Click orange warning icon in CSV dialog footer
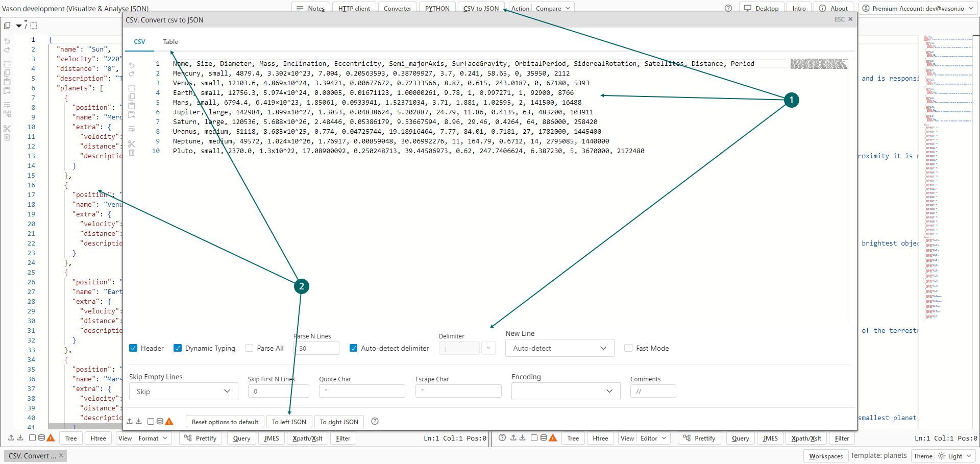The image size is (980, 464). (x=169, y=421)
